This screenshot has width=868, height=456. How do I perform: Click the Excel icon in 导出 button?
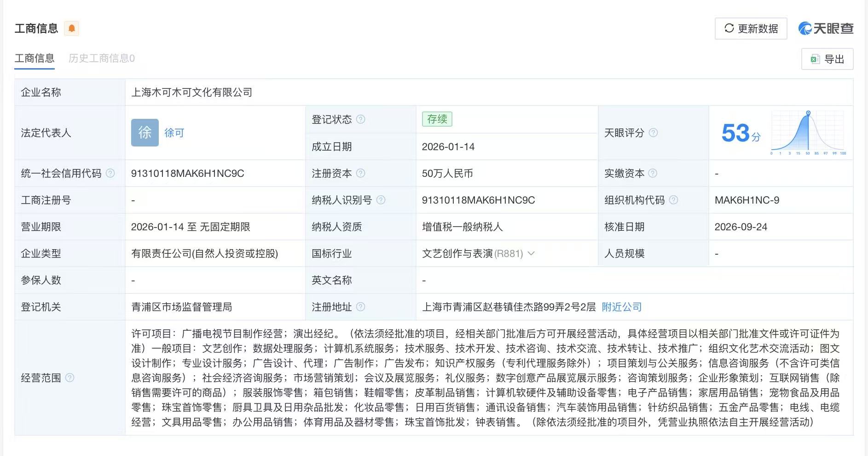tap(815, 59)
